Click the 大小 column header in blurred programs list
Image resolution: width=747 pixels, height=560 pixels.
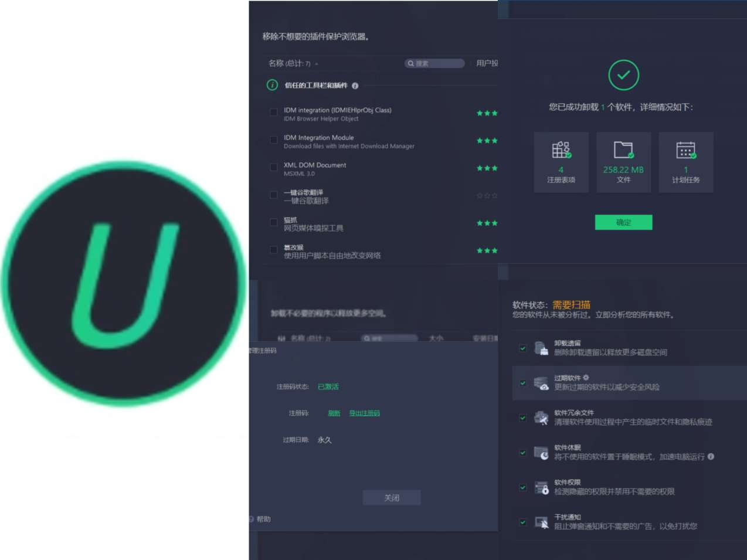coord(436,338)
